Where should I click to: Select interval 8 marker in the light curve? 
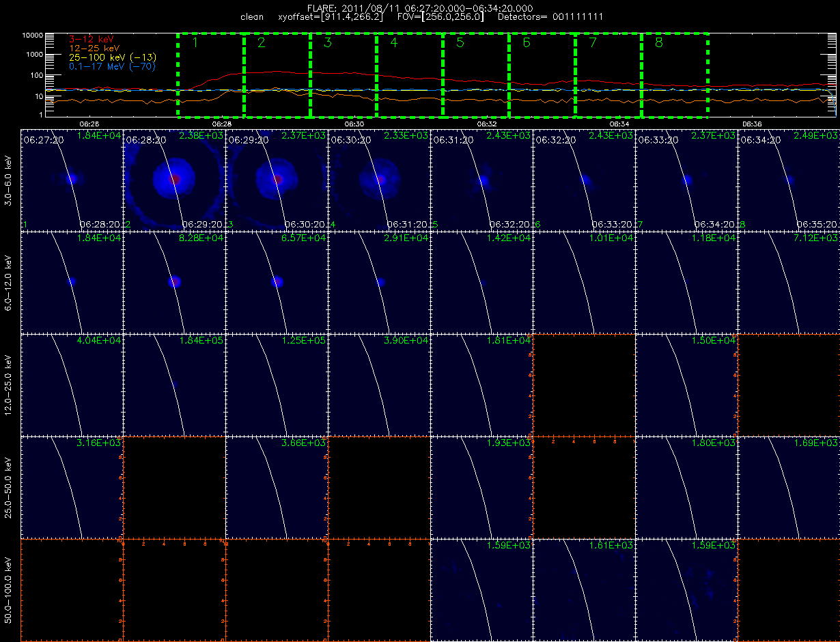click(x=658, y=43)
